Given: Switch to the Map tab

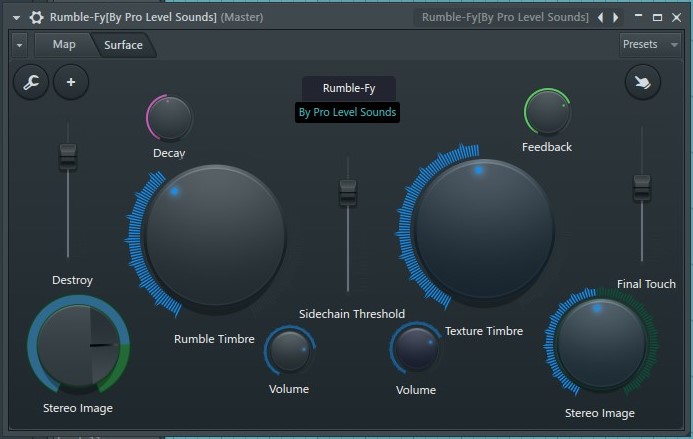Looking at the screenshot, I should click(64, 45).
